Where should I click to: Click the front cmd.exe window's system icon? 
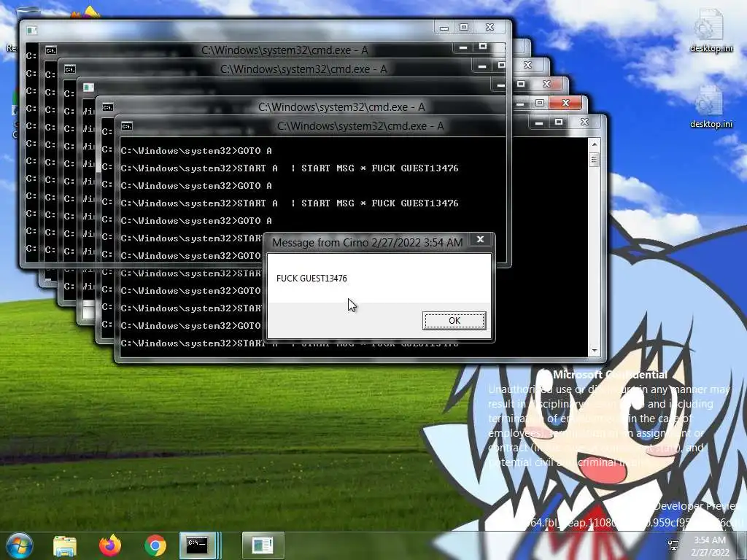127,126
